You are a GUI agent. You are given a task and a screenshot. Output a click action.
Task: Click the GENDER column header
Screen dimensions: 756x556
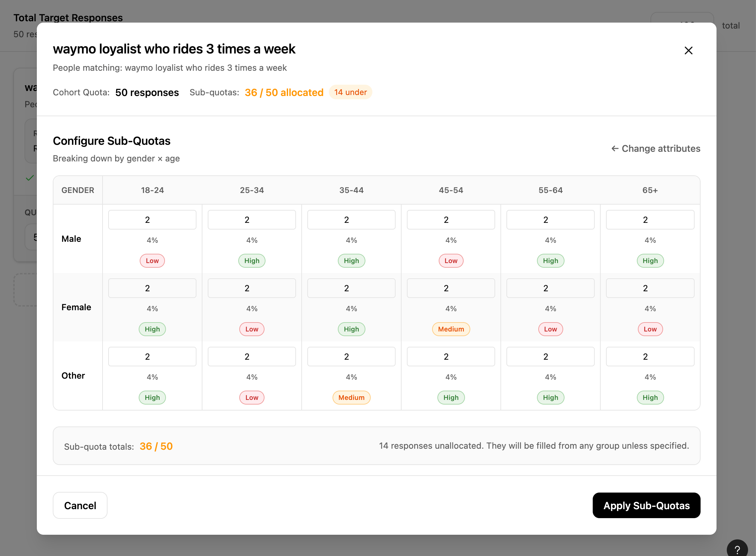coord(78,190)
